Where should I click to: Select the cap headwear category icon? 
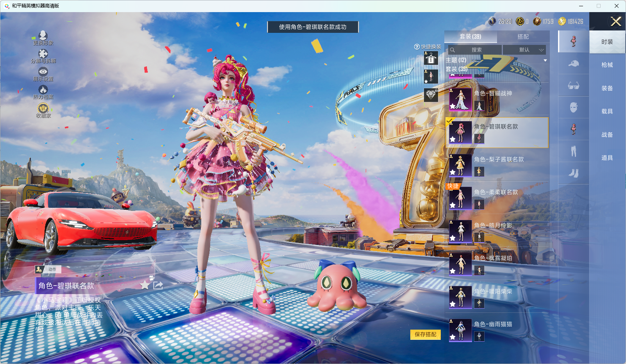click(574, 63)
